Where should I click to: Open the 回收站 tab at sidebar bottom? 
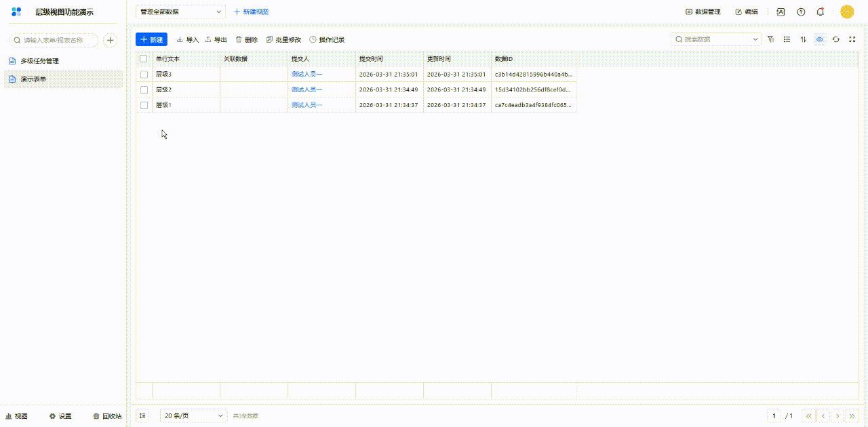pos(107,416)
